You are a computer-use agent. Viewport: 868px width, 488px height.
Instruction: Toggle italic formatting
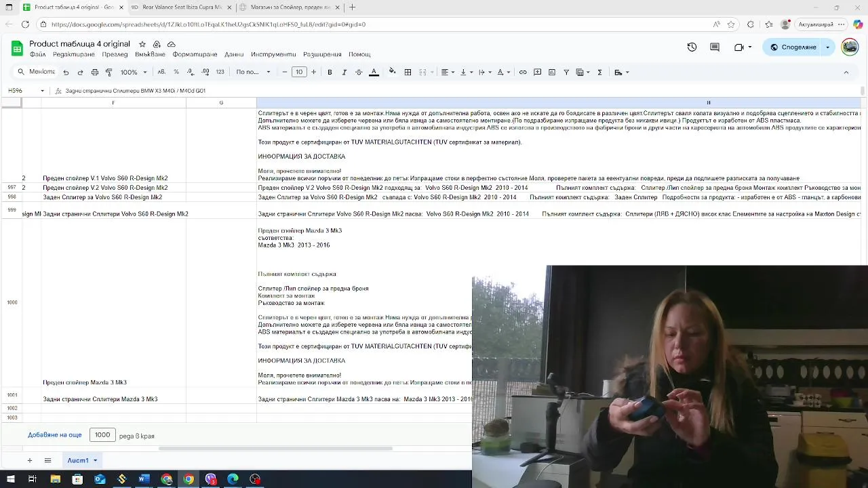344,73
